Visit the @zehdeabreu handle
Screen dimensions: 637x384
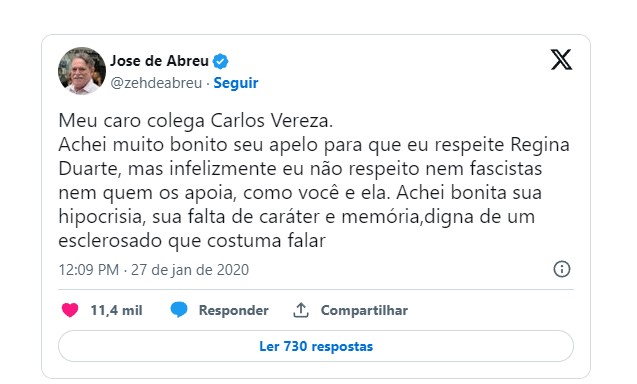click(x=156, y=83)
